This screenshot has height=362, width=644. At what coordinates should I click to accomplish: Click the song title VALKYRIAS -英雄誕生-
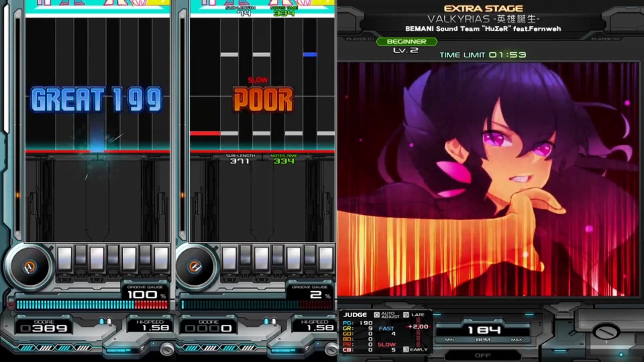point(483,19)
